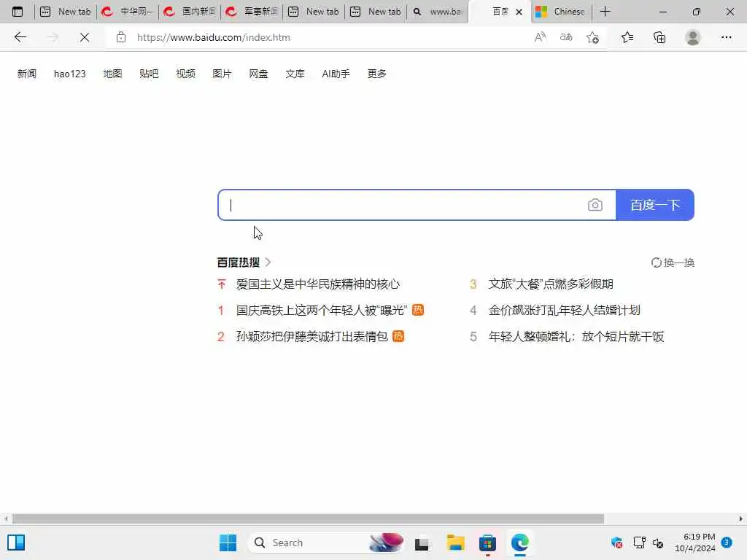Click the browser back arrow
Screen dimensions: 747x560
click(20, 37)
